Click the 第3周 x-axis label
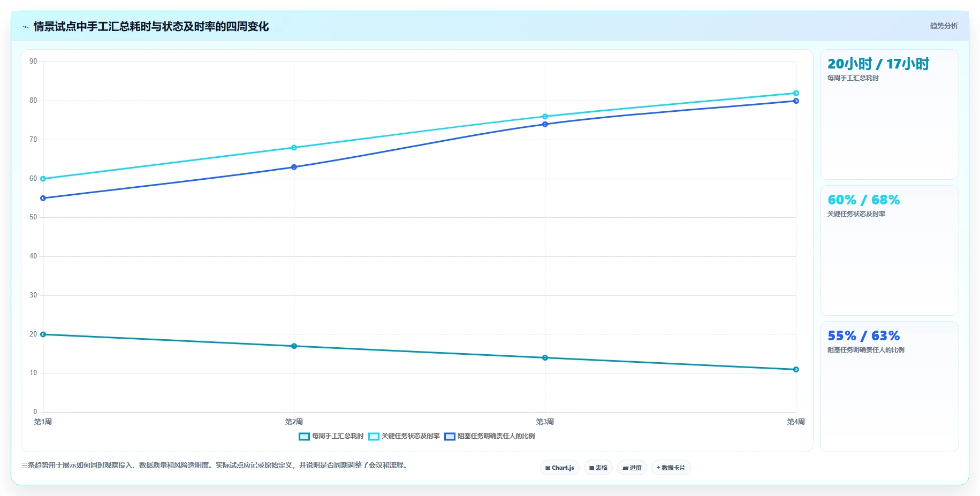The height and width of the screenshot is (496, 980). pyautogui.click(x=545, y=422)
